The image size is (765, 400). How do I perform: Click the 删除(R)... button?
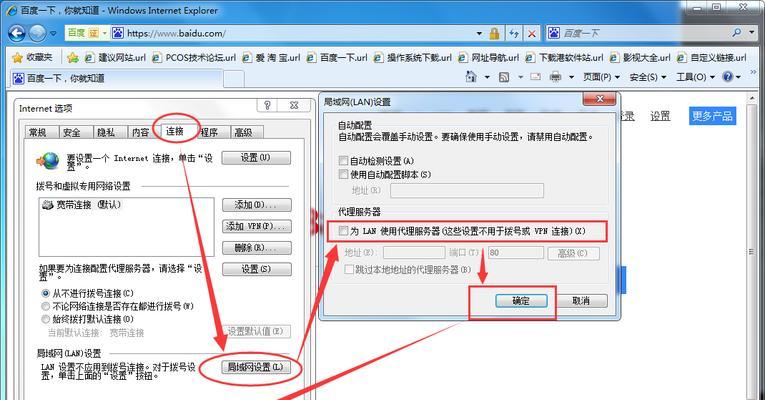257,248
